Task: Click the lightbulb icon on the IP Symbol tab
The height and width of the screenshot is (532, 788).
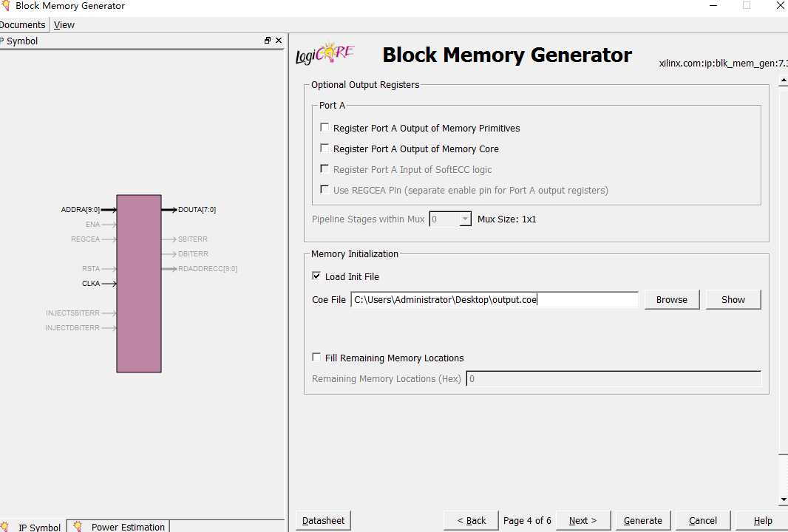Action: (4, 527)
